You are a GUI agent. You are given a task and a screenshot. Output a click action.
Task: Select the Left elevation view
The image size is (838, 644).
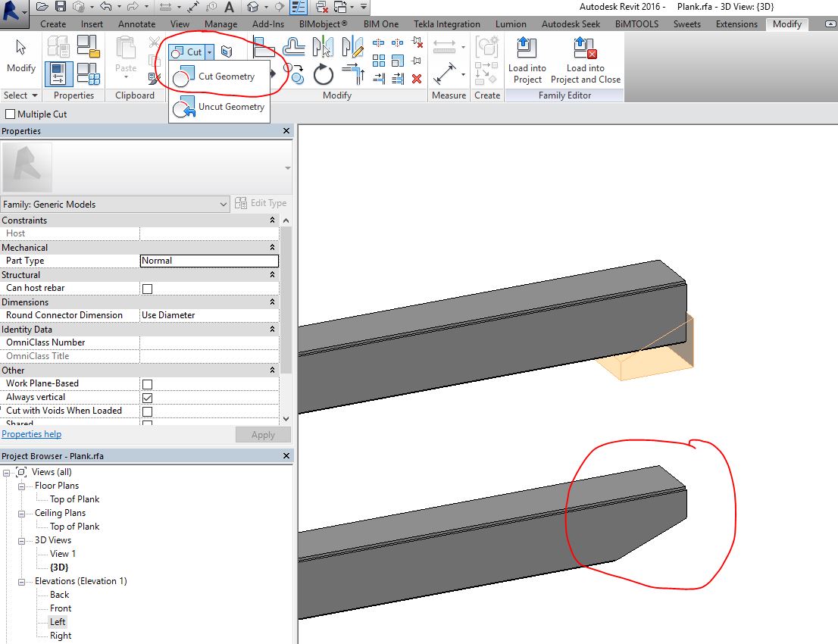[59, 621]
